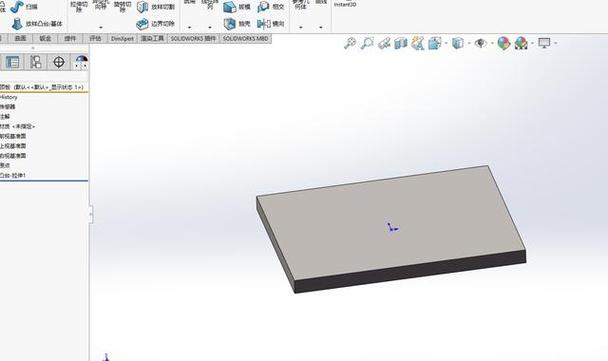Image resolution: width=608 pixels, height=361 pixels.
Task: Switch to the 钣金 (Sheet Metal) tab
Action: [45, 38]
